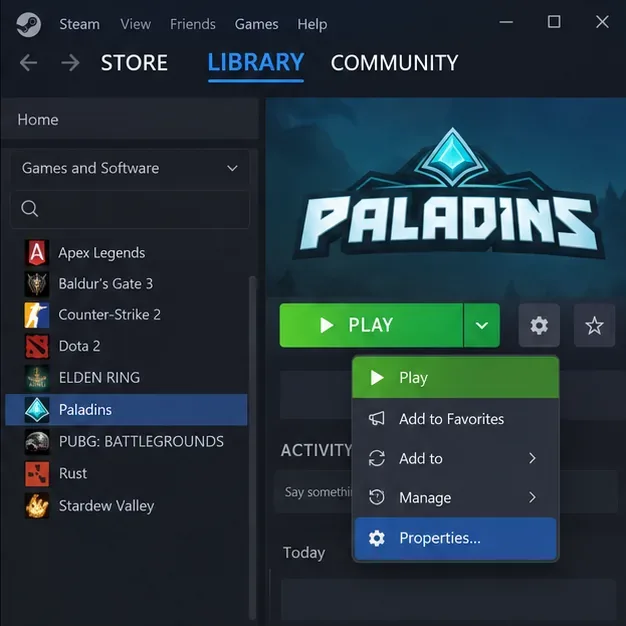
Task: Click the Baldur's Gate 3 game icon
Action: pos(37,284)
